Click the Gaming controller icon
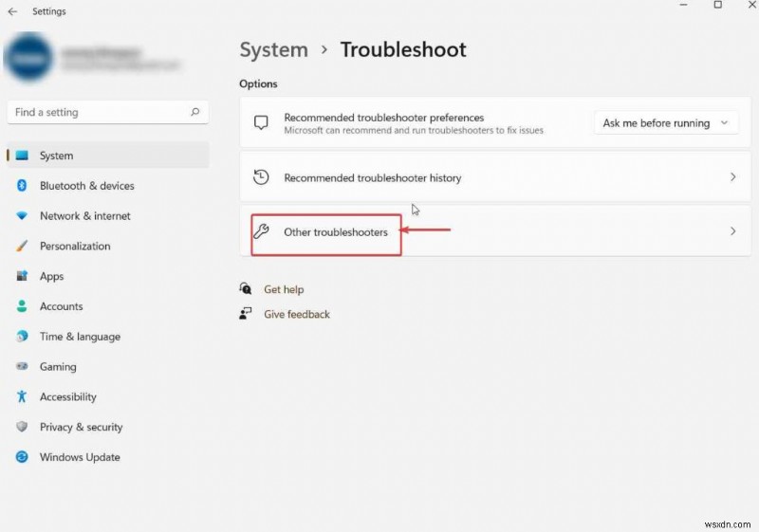Screen dimensions: 759x532 click(22, 366)
